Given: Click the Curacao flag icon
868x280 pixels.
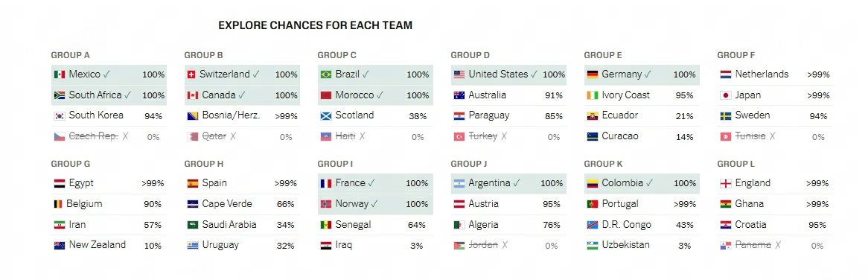Looking at the screenshot, I should click(x=593, y=137).
